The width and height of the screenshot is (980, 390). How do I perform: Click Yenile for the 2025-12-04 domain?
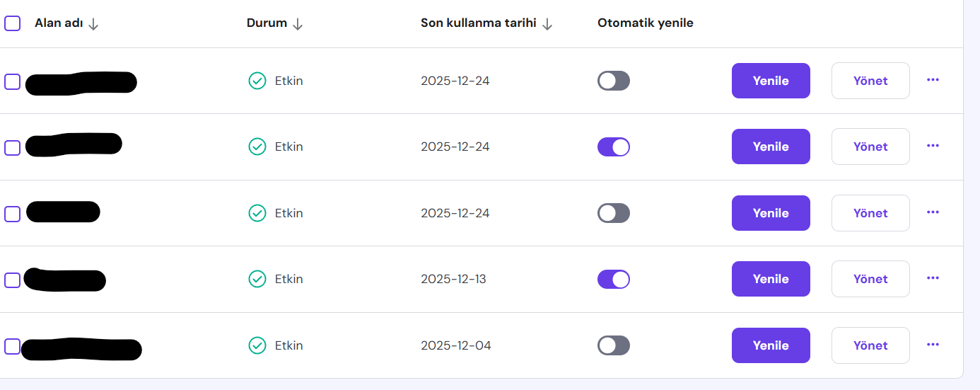coord(771,345)
